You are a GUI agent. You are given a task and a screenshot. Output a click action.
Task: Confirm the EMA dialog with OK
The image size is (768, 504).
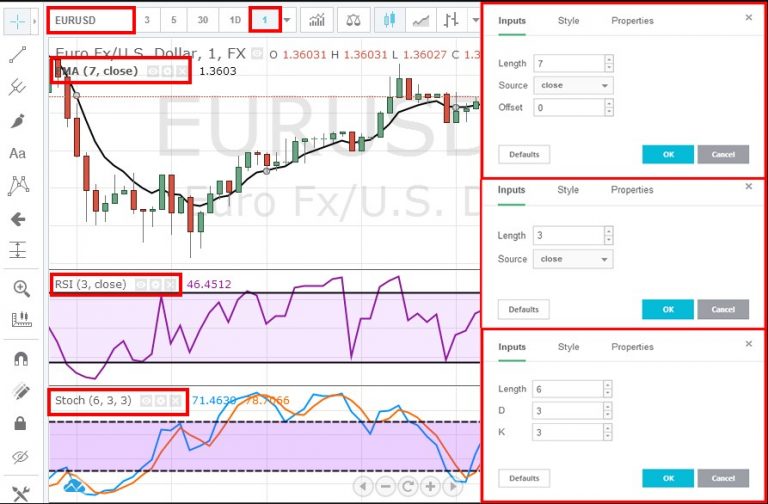point(668,154)
